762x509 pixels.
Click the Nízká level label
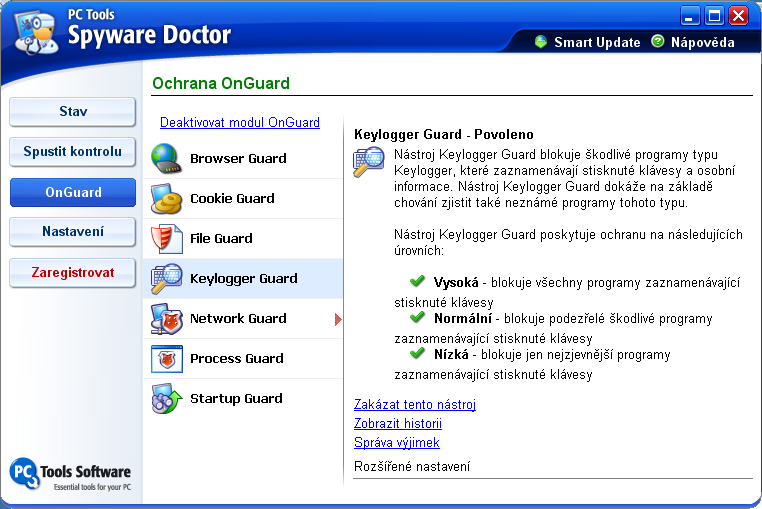[x=451, y=354]
